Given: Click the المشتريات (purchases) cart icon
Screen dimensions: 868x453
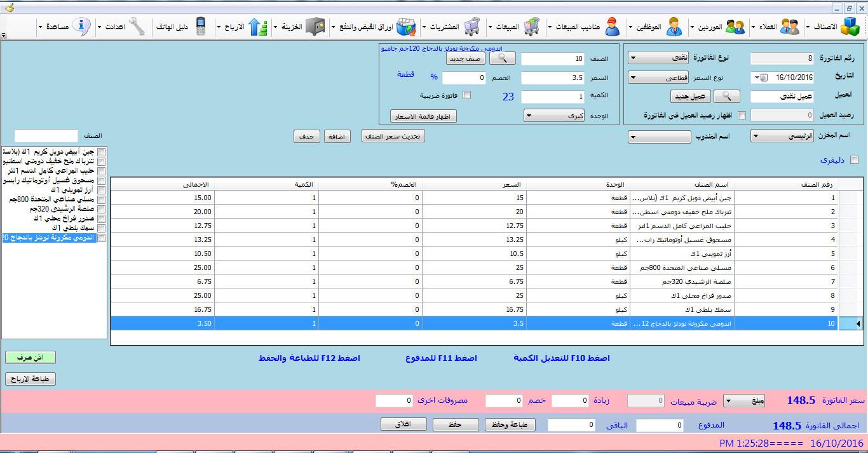Looking at the screenshot, I should 471,27.
